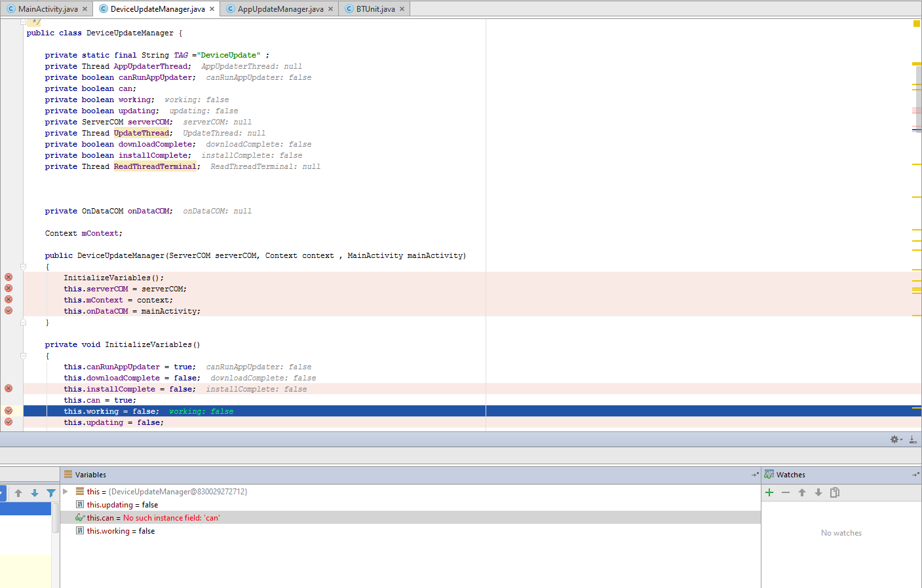Collapse the InitializeVariables method body fold
This screenshot has width=922, height=588.
(23, 356)
